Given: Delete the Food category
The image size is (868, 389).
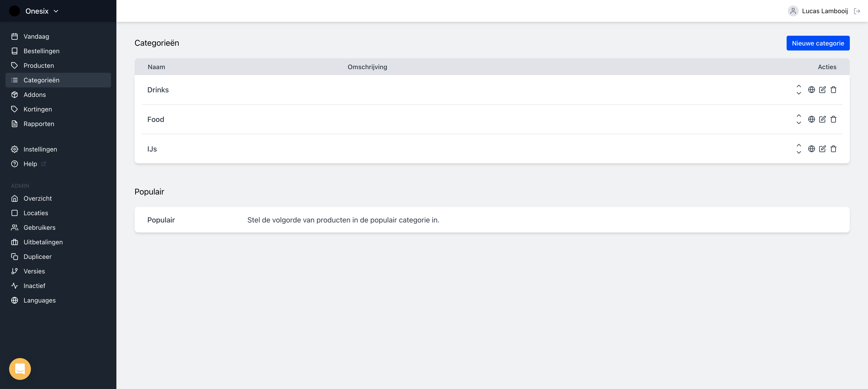Looking at the screenshot, I should tap(833, 119).
